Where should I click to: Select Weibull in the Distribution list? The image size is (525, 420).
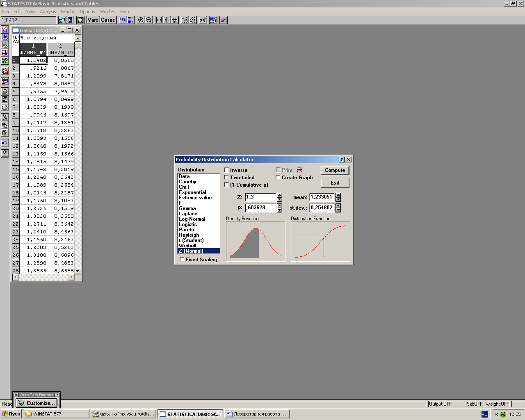click(199, 246)
